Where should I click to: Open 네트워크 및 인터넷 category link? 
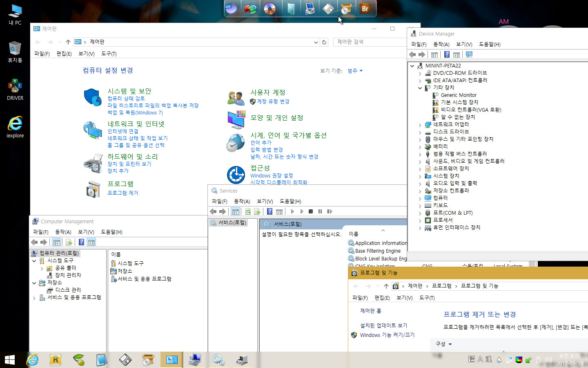136,124
